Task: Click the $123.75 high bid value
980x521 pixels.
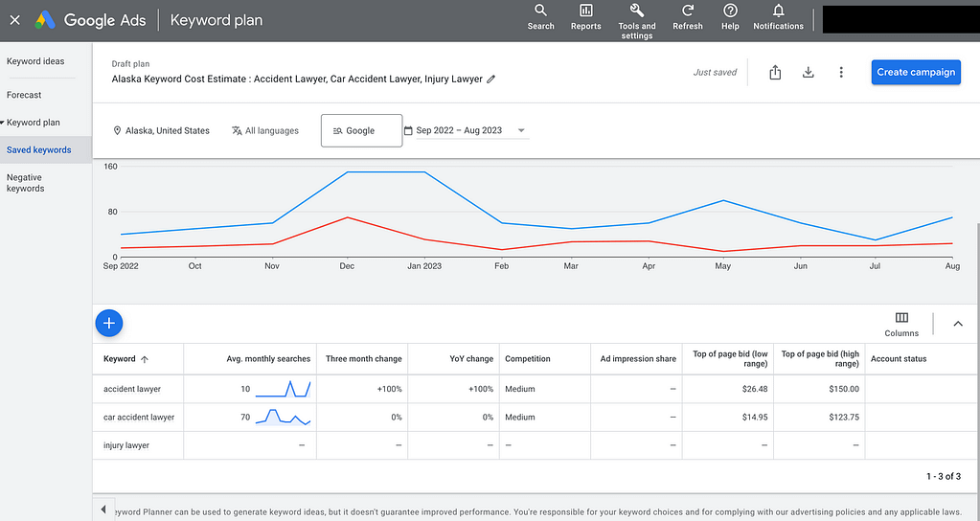Action: pyautogui.click(x=844, y=418)
